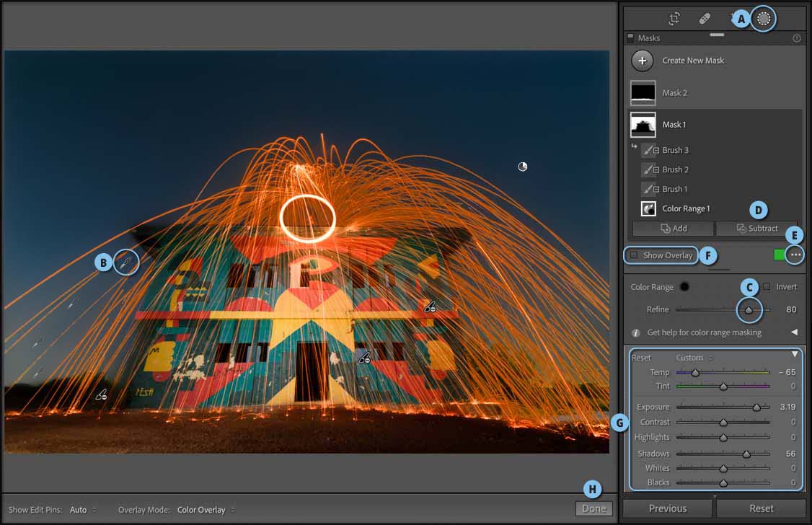
Task: Click the Create New Mask plus button
Action: click(642, 61)
